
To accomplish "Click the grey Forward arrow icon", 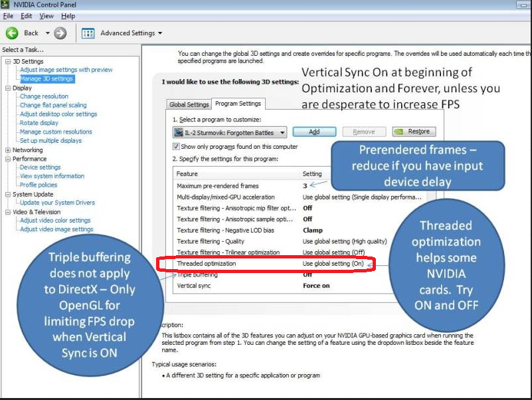I will click(x=60, y=33).
